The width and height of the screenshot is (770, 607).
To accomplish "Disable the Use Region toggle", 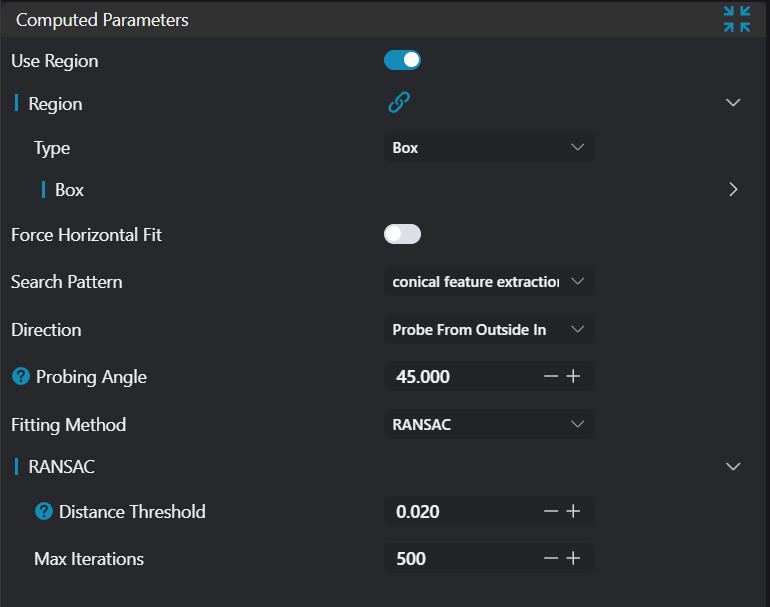I will (402, 61).
